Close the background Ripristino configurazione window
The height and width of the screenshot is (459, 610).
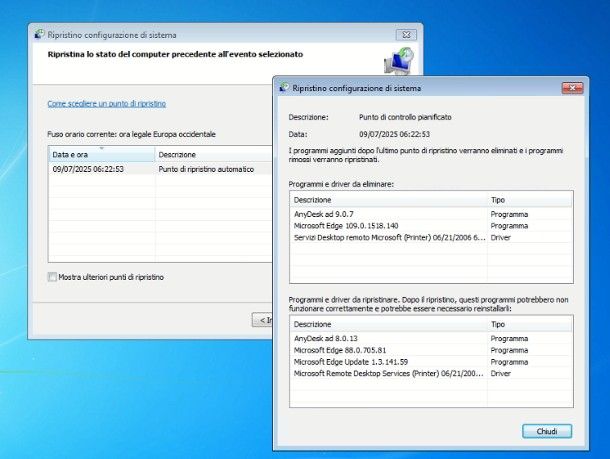406,35
